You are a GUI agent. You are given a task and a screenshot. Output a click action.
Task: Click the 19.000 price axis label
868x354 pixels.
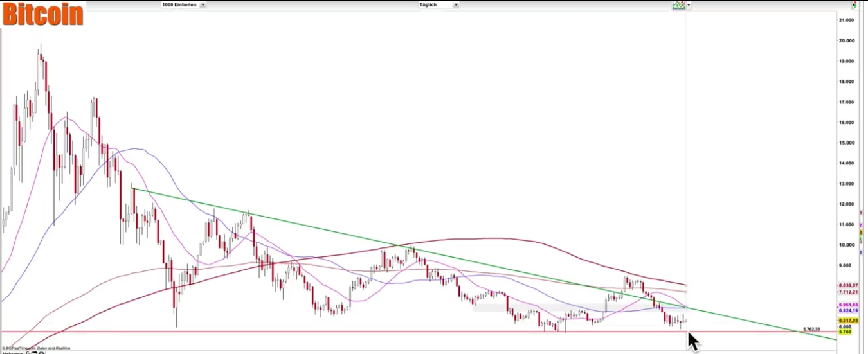pos(847,61)
